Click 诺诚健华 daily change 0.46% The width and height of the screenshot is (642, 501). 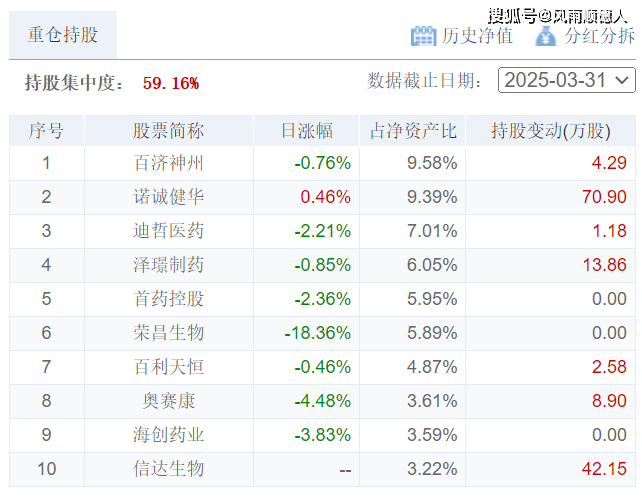[326, 197]
